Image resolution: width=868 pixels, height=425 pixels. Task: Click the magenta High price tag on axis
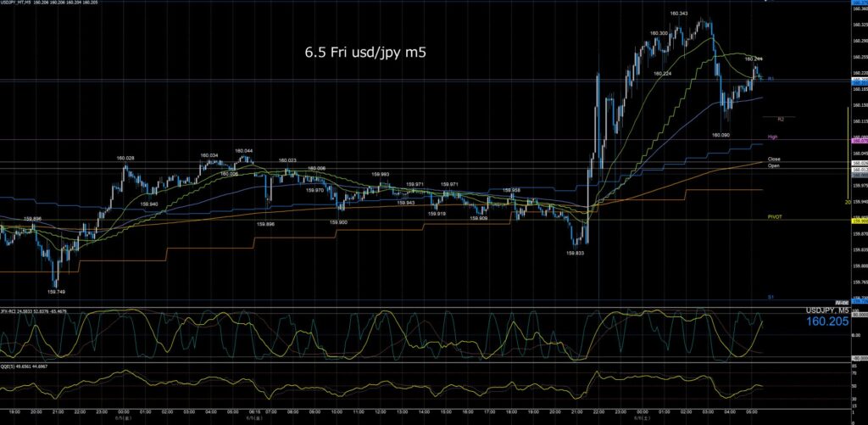tap(860, 142)
